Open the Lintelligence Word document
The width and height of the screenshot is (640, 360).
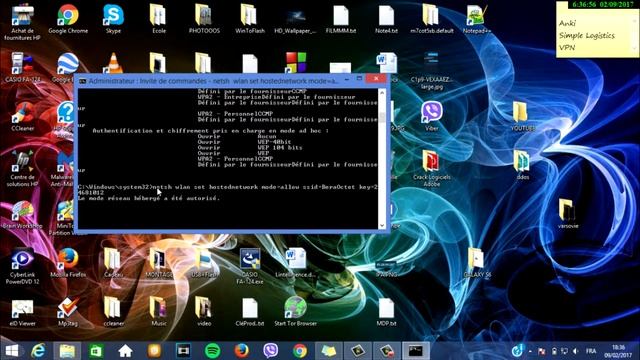click(295, 262)
